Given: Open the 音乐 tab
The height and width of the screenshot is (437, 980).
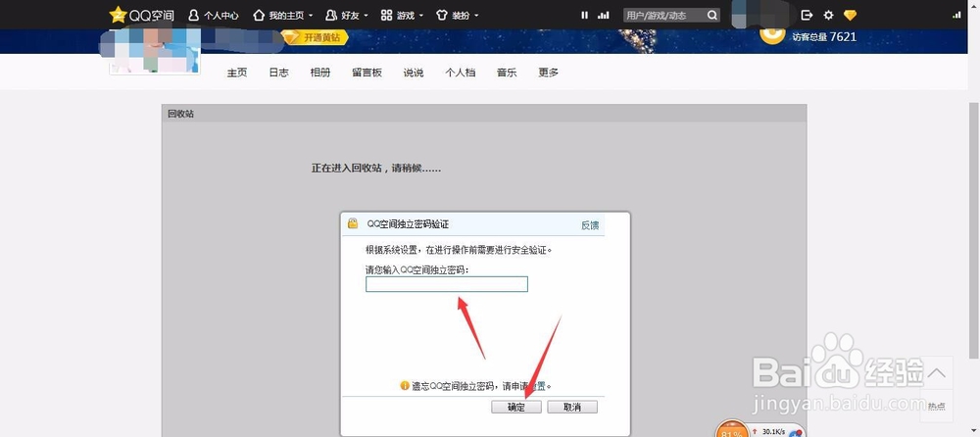Looking at the screenshot, I should (x=507, y=73).
